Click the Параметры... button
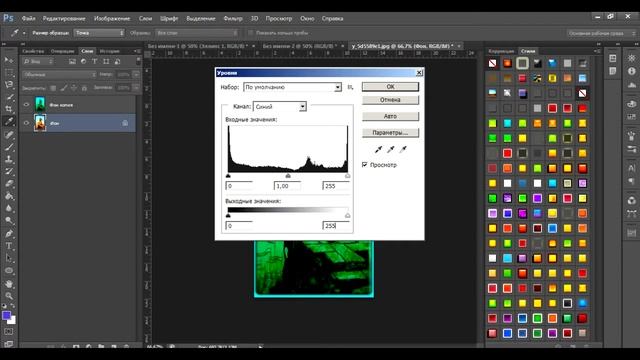This screenshot has height=360, width=640. [x=390, y=133]
